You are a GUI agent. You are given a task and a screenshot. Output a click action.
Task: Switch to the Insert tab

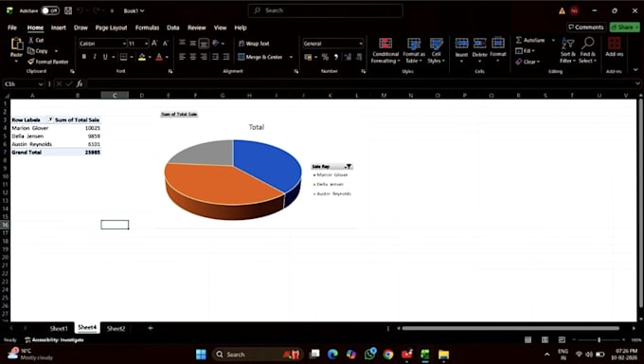point(59,27)
